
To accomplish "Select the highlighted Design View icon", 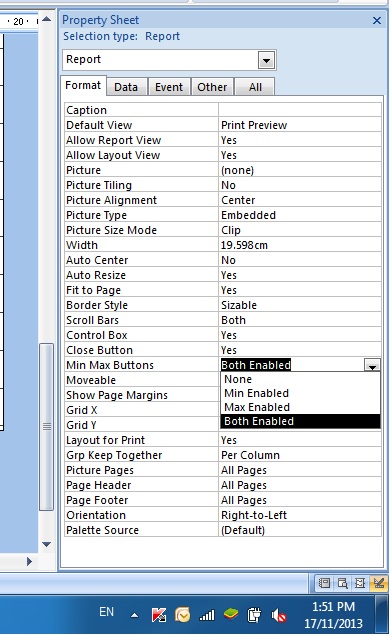I will pos(378,584).
